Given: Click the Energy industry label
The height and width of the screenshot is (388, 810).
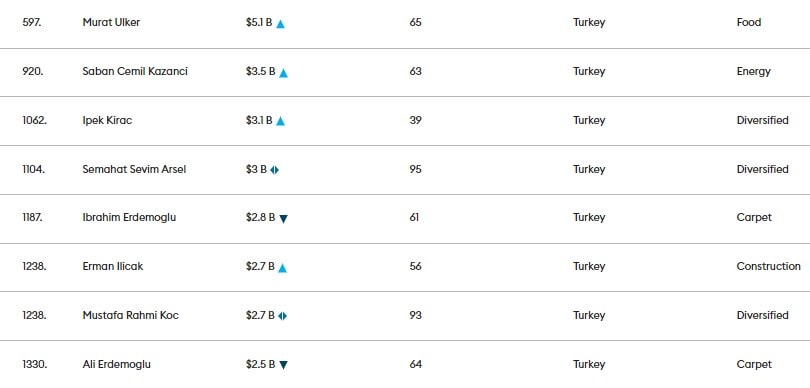Looking at the screenshot, I should pos(753,72).
